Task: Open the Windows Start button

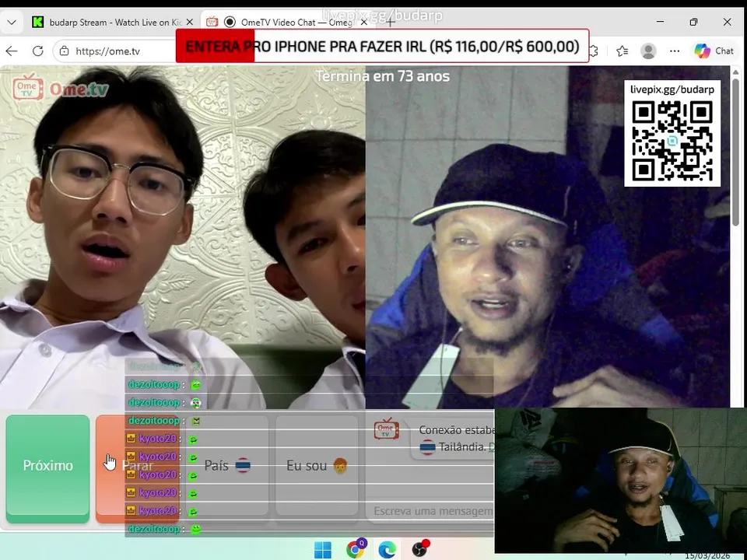Action: tap(322, 550)
